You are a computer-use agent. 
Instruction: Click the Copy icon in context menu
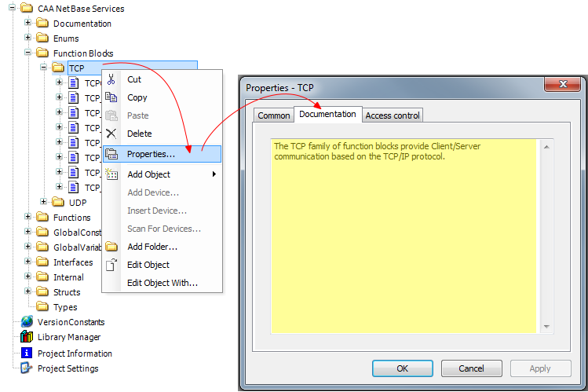tap(111, 97)
